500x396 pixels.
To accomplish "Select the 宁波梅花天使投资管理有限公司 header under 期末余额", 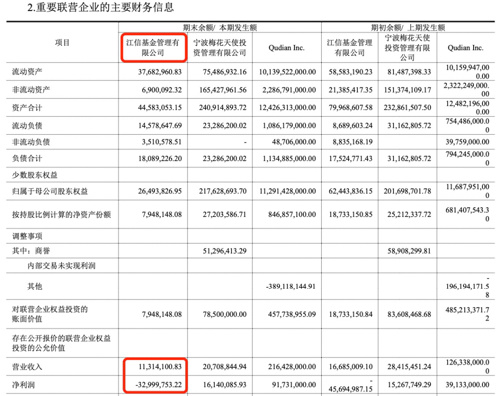I will point(220,48).
